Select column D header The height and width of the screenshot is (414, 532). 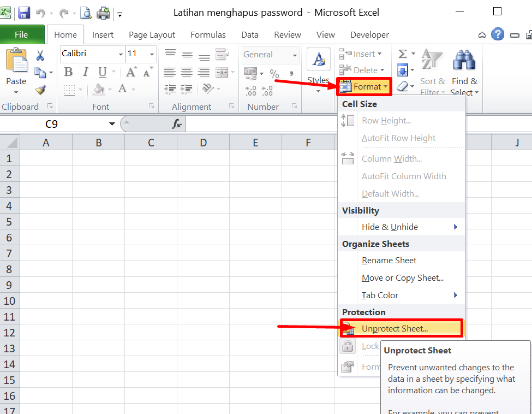(203, 143)
